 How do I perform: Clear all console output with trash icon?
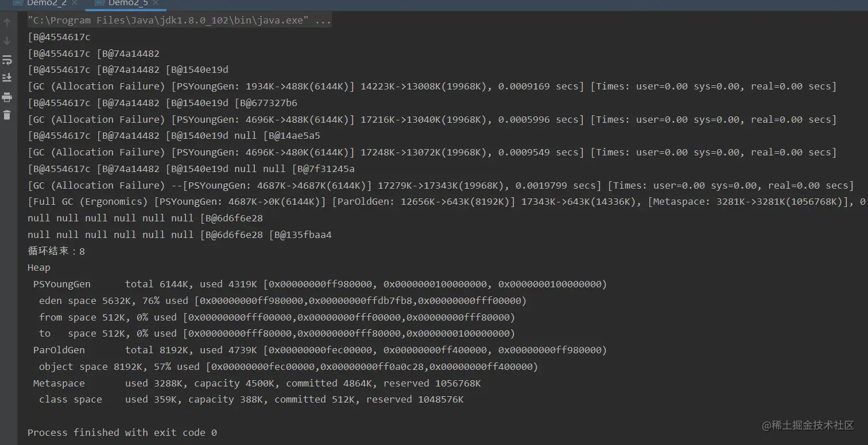tap(7, 115)
